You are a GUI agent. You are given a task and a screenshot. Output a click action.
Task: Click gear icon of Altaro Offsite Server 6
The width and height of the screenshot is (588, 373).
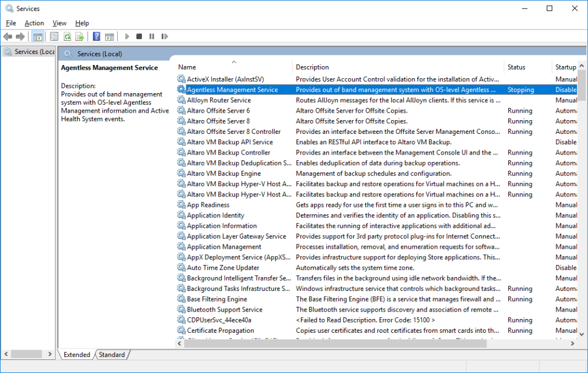[x=181, y=110]
